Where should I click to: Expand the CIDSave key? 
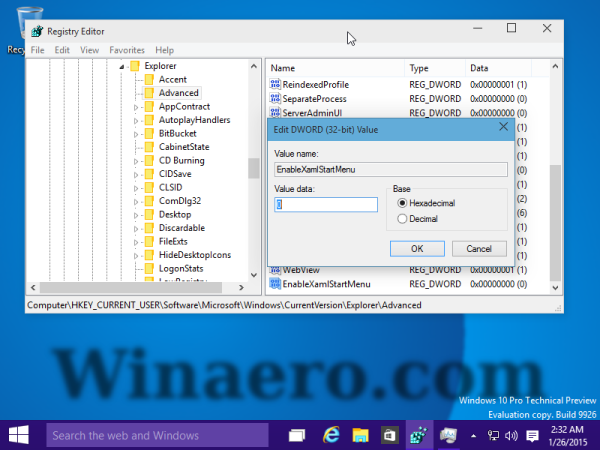136,175
